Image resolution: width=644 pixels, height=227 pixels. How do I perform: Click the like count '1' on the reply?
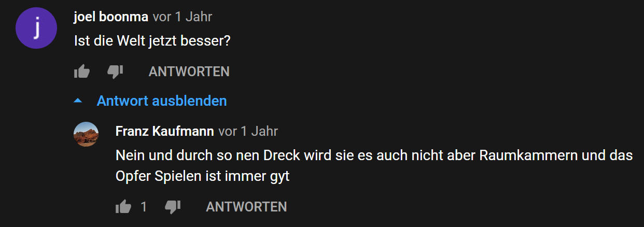[144, 207]
